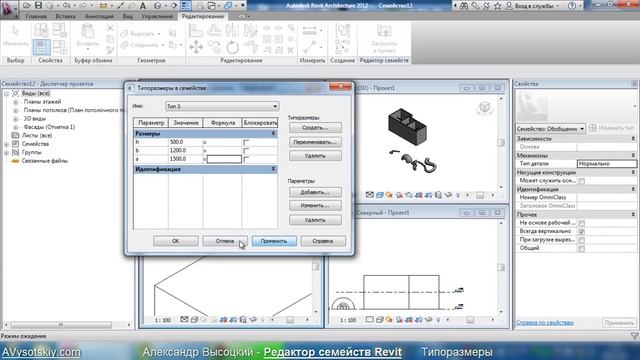The image size is (640, 360).
Task: Open the 'Справка по свойствам' link
Action: (x=545, y=322)
